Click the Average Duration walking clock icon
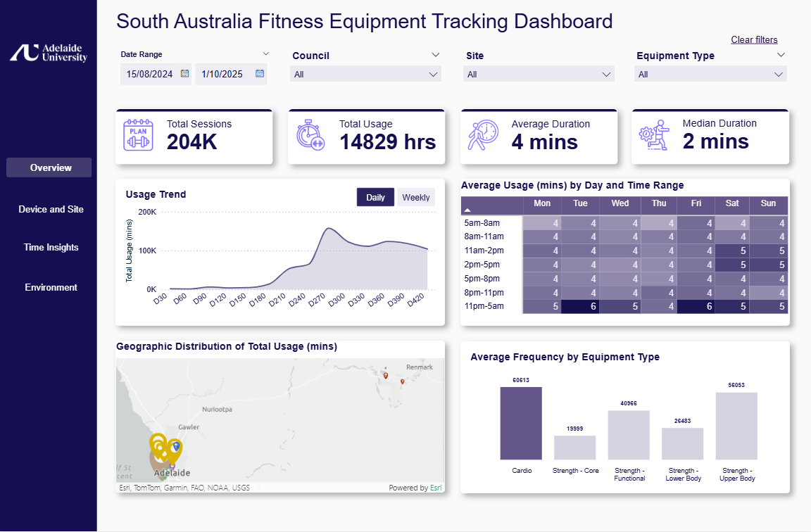 tap(483, 135)
